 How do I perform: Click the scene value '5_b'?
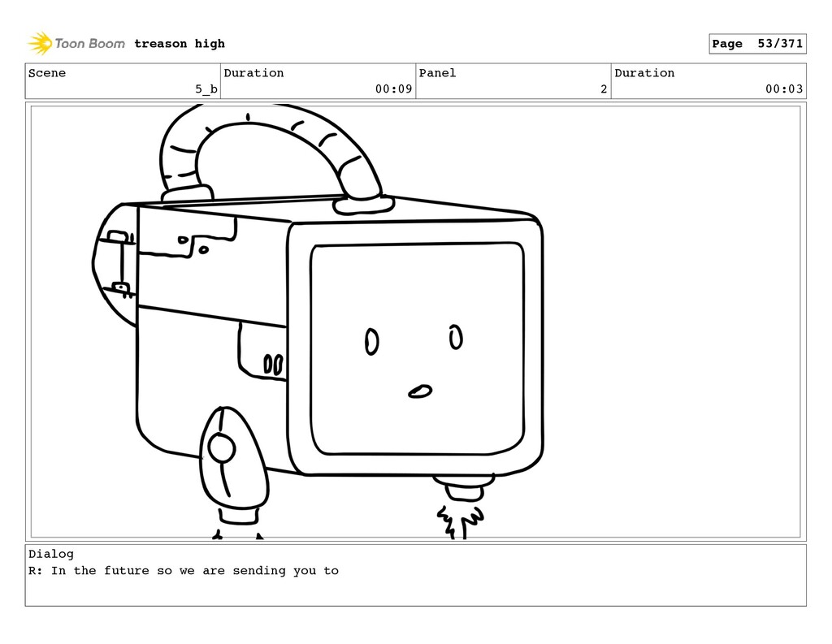(x=206, y=89)
